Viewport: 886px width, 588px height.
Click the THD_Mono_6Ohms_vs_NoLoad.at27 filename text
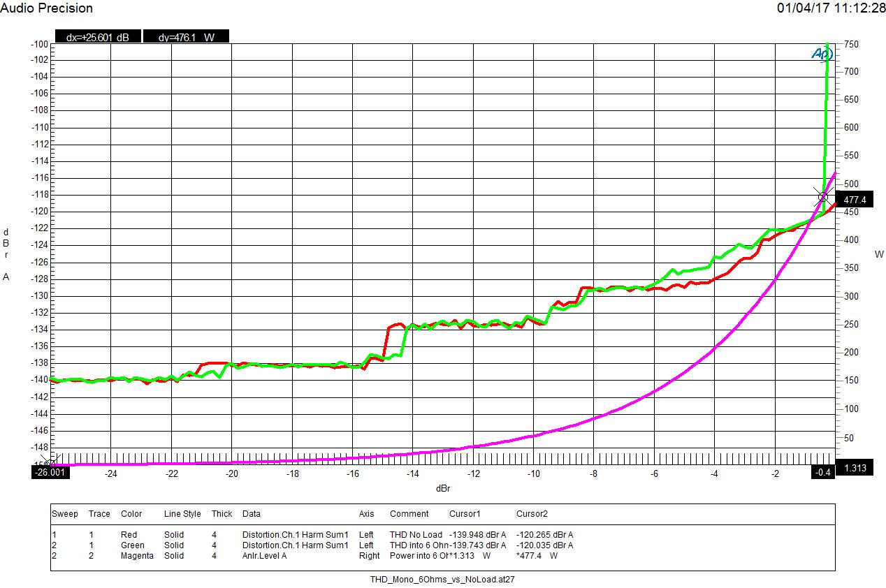tap(442, 580)
